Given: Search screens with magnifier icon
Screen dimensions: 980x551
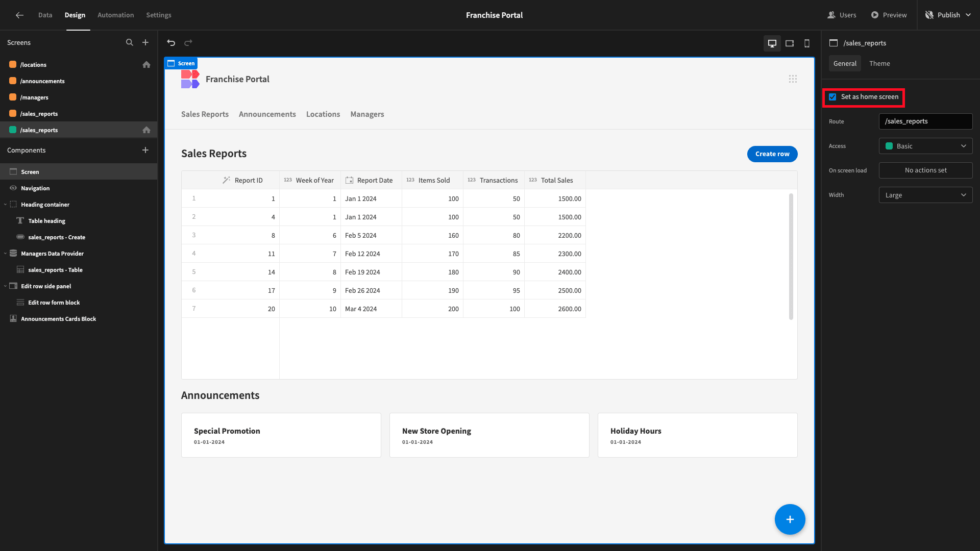Looking at the screenshot, I should (130, 43).
